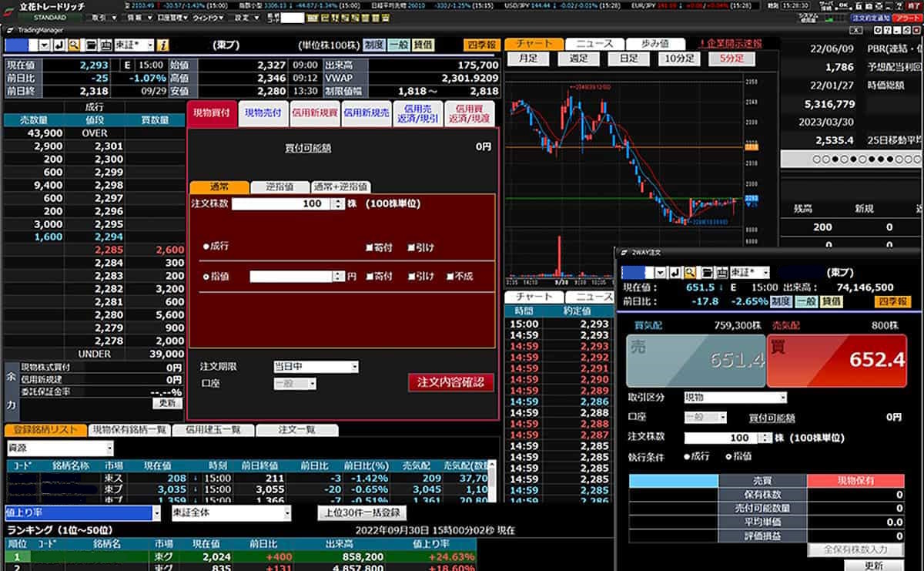Viewport: 924px width, 571px height.
Task: Check 寄付 box on the 成行 row
Action: pos(370,247)
